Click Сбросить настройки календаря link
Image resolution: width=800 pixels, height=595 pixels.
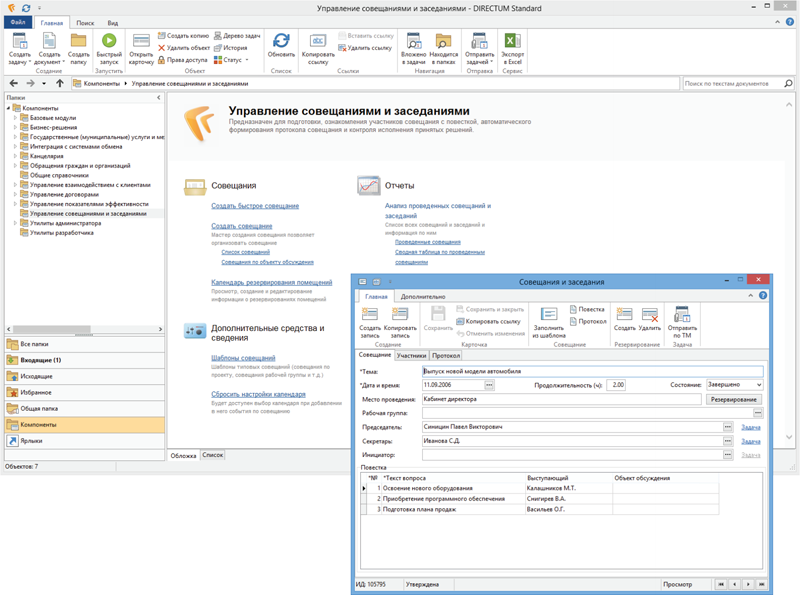pos(258,394)
